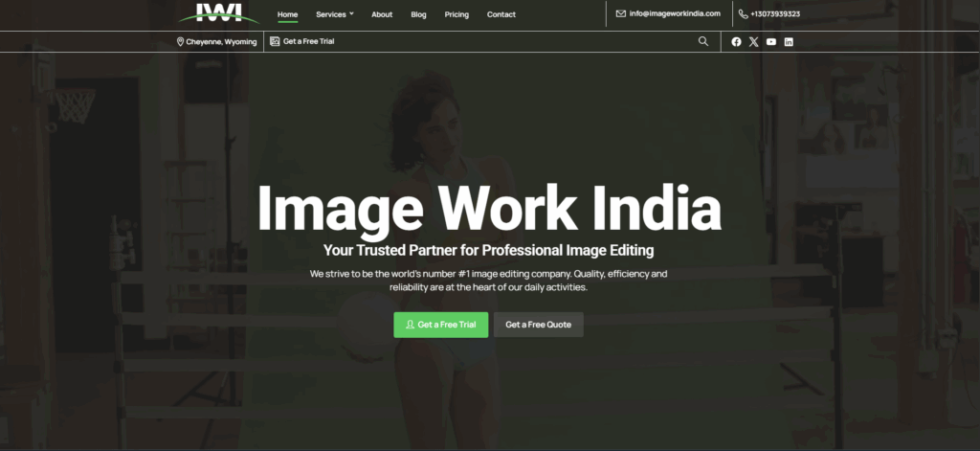
Task: Click the Get a Free Quote button
Action: pyautogui.click(x=538, y=325)
